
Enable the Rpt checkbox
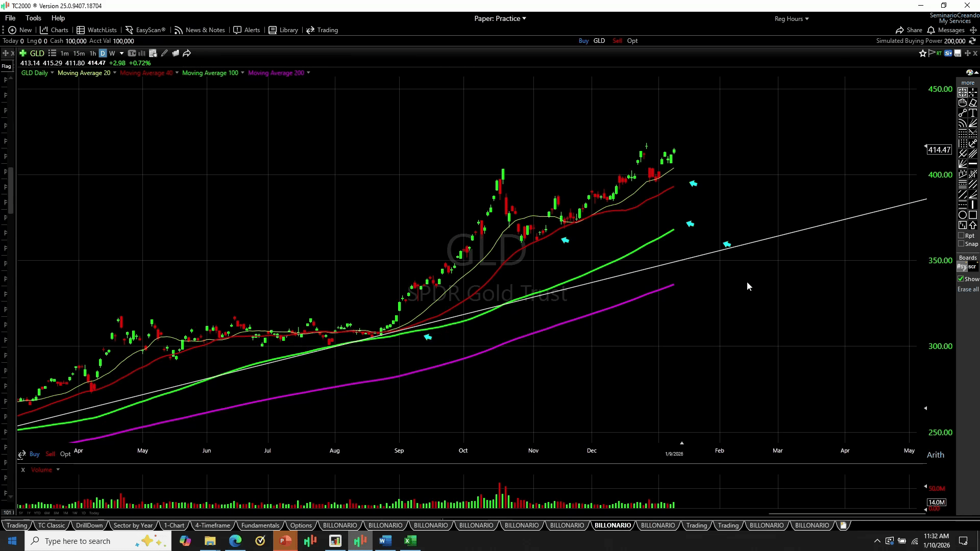tap(961, 236)
